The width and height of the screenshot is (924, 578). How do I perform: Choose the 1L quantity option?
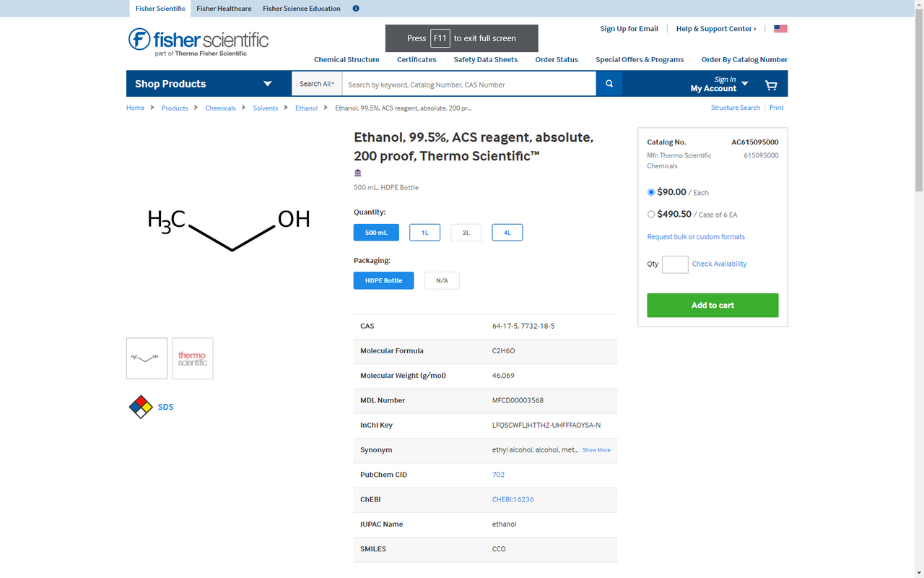point(424,233)
